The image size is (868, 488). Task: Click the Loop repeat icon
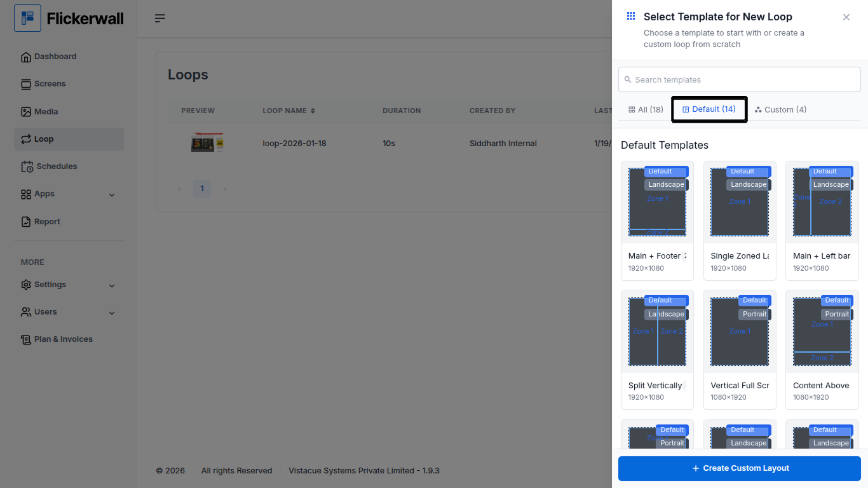(x=26, y=139)
